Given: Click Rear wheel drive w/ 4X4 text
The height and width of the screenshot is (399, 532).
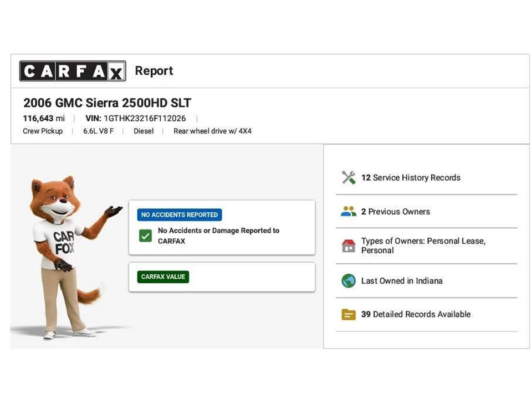Looking at the screenshot, I should click(212, 131).
